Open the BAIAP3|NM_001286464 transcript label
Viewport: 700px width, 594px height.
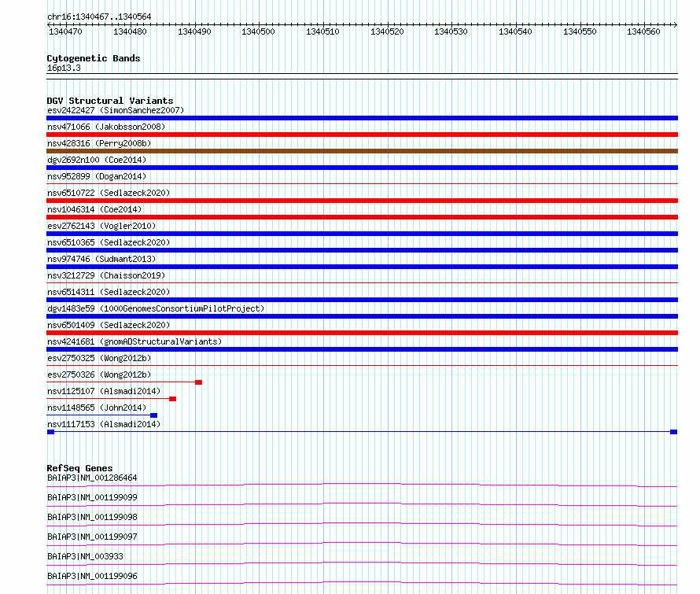tap(92, 478)
